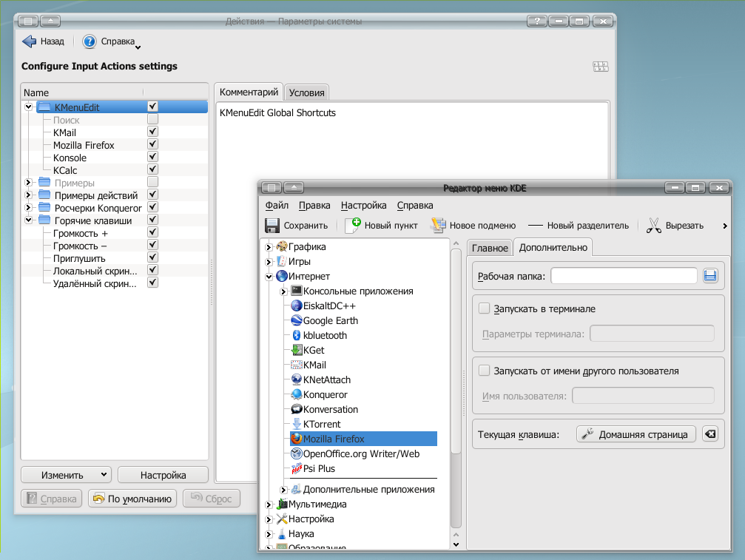Enable the Примеры group checkbox
The image size is (745, 560).
152,182
